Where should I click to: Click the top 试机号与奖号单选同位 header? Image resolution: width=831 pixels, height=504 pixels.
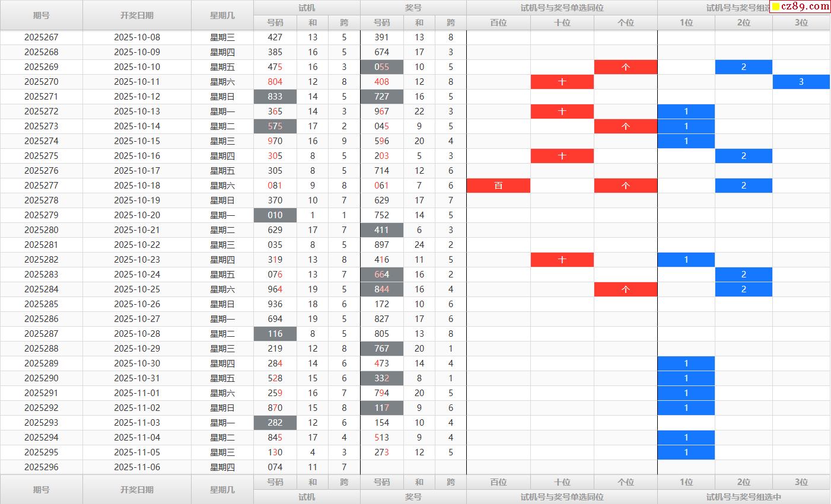coord(562,8)
